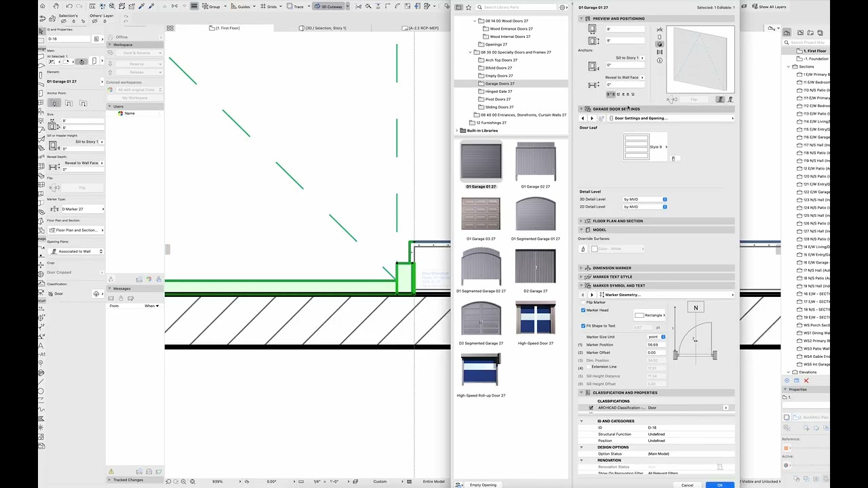Viewport: 868px width, 488px height.
Task: Select the Arrow selection tool
Action: (41, 31)
